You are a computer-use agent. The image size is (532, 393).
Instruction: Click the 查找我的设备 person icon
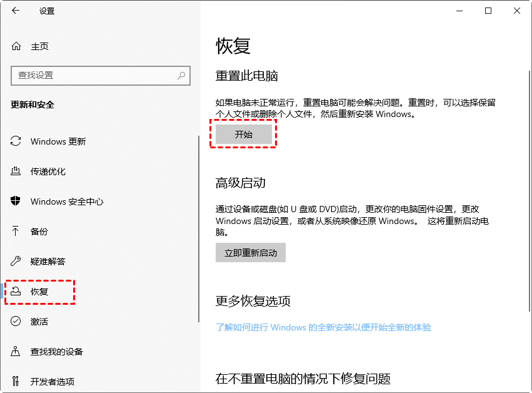16,351
